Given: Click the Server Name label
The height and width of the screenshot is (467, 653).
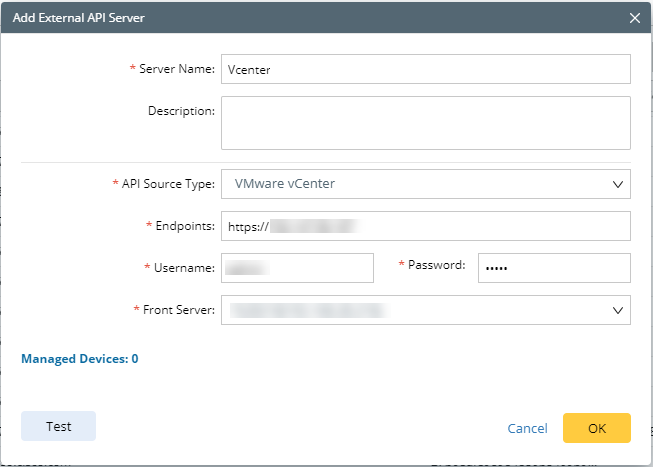Looking at the screenshot, I should pyautogui.click(x=177, y=69).
